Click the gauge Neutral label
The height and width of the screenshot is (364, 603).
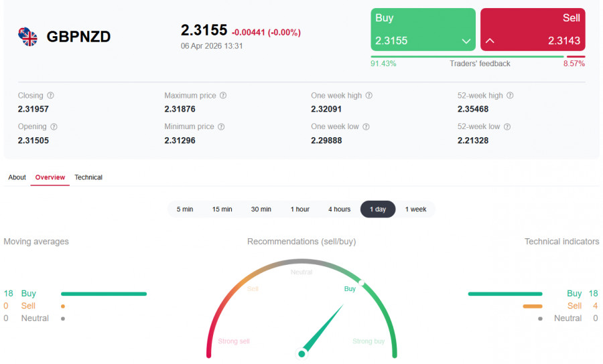coord(301,272)
